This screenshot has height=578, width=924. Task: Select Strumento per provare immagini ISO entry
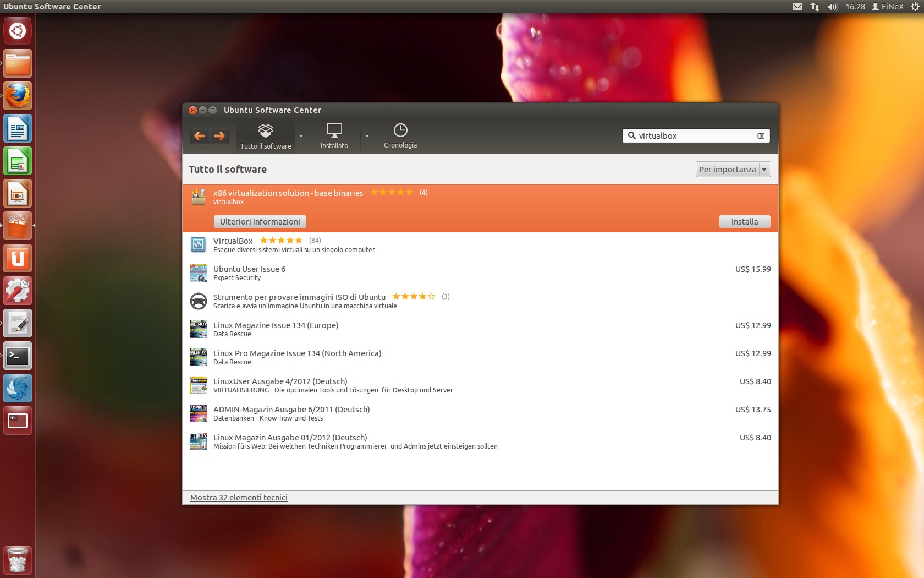480,301
